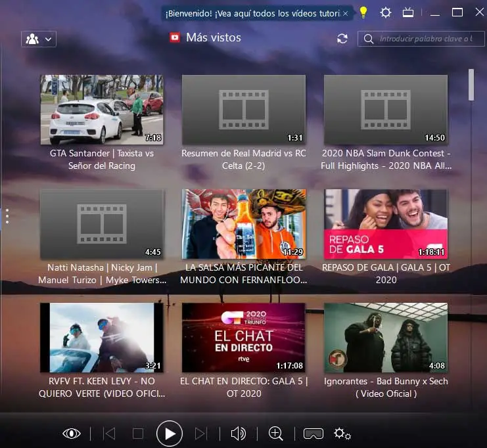Stop playback with the square button

[138, 434]
